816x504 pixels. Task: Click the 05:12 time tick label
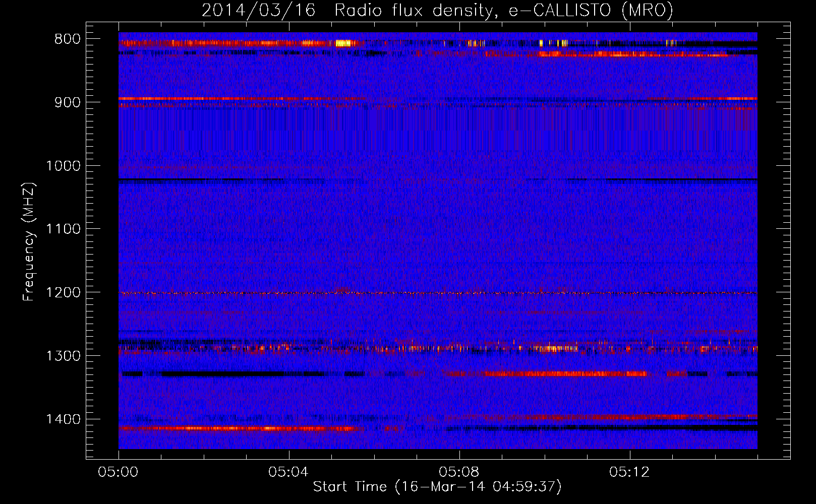point(630,472)
